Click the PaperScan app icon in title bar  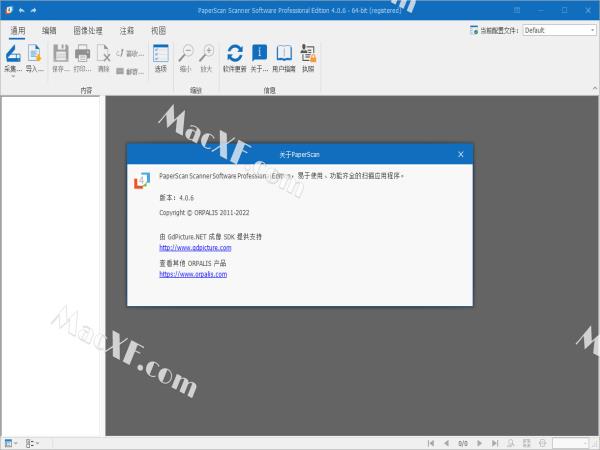(8, 10)
